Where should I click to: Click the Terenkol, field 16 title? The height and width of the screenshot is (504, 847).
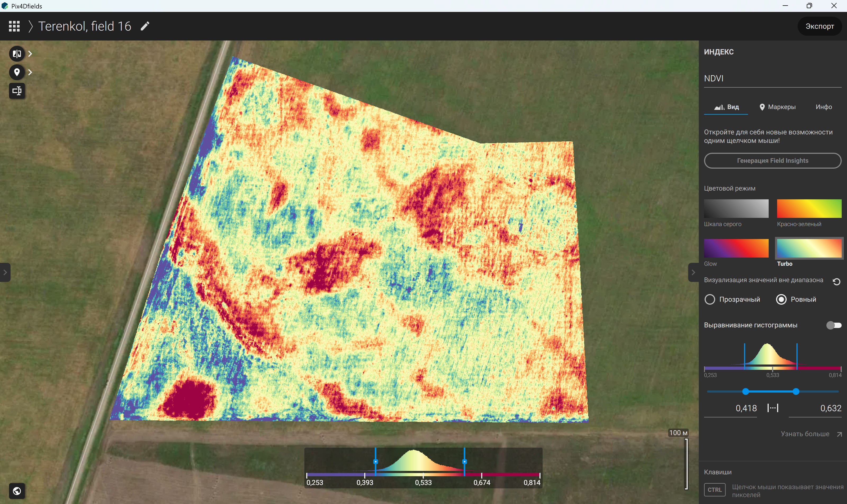[84, 26]
